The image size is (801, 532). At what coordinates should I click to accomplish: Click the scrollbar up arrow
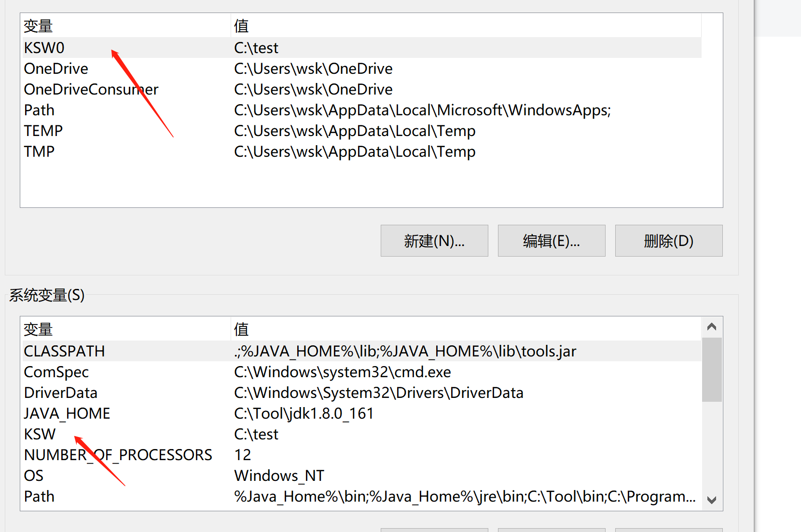pyautogui.click(x=712, y=327)
